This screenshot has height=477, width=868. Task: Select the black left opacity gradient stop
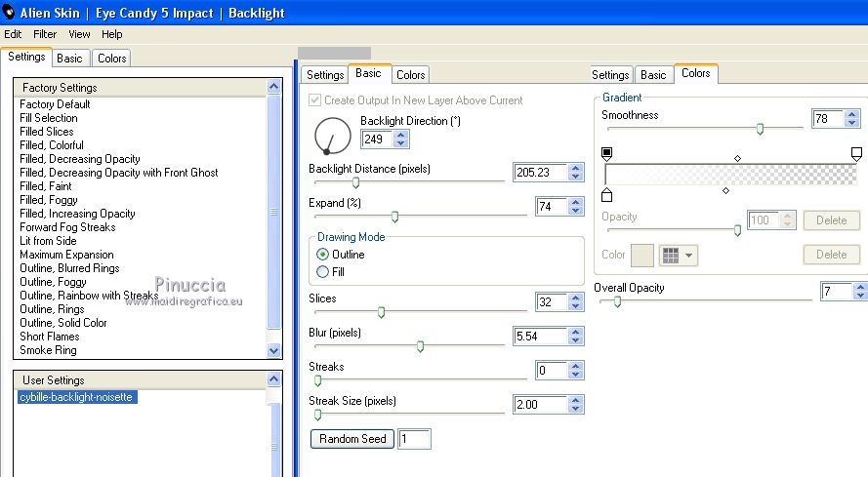pos(606,153)
